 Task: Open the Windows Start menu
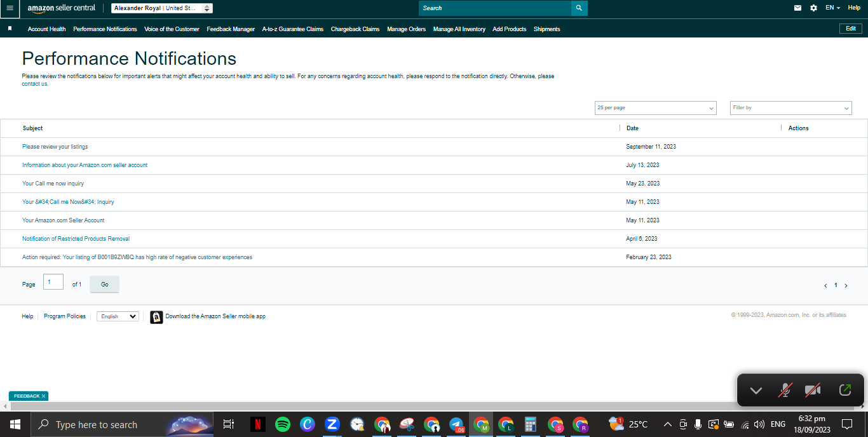point(15,424)
